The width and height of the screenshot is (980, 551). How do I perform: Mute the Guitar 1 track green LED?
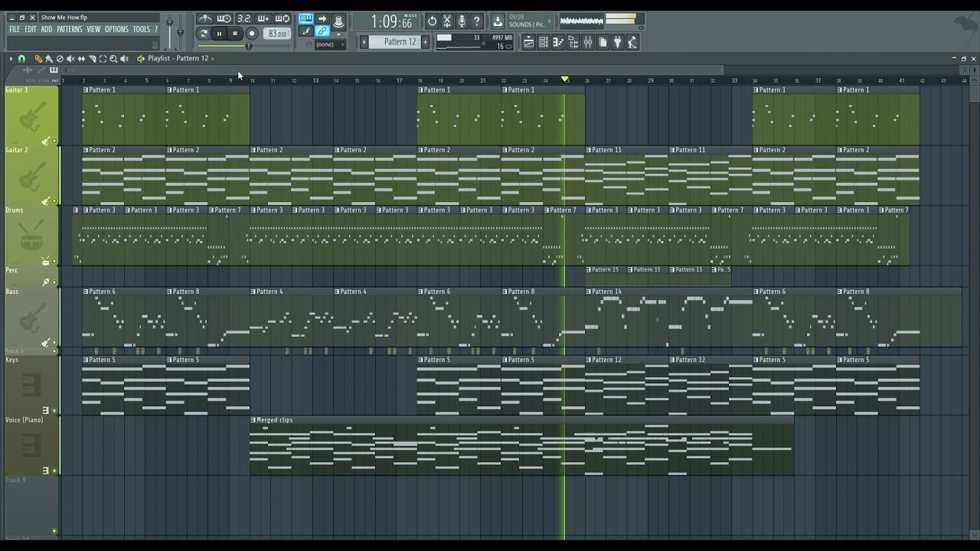click(x=54, y=141)
